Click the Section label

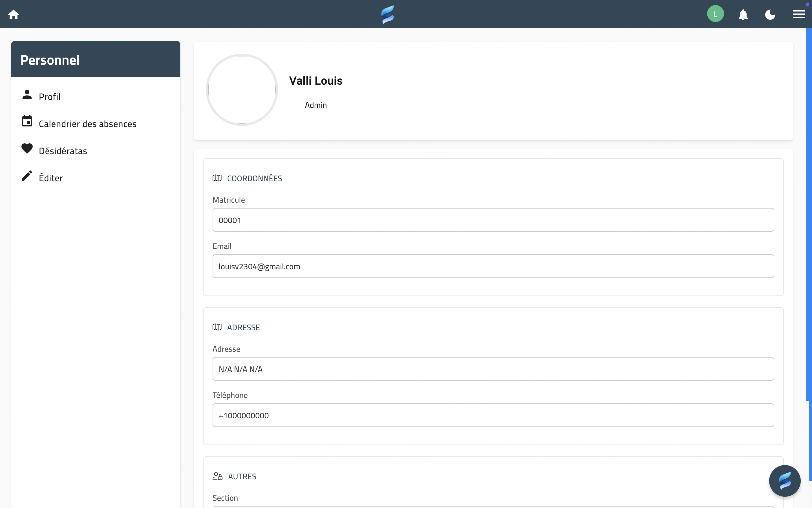(225, 498)
